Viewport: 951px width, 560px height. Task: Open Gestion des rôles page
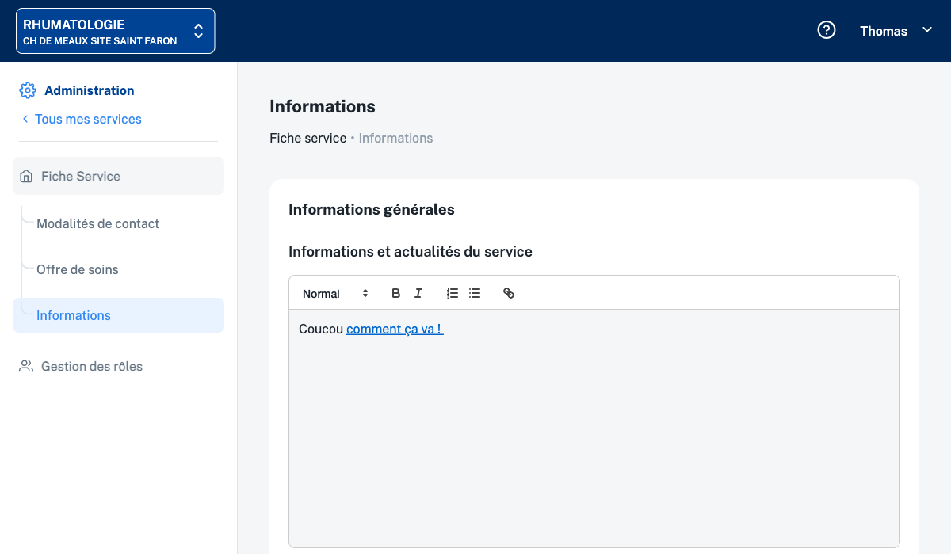(x=92, y=366)
